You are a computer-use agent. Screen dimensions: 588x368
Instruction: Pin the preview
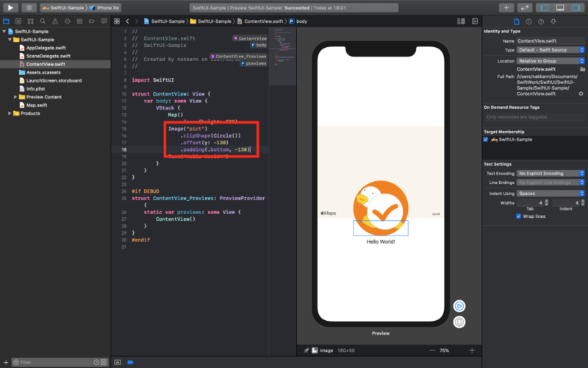306,350
